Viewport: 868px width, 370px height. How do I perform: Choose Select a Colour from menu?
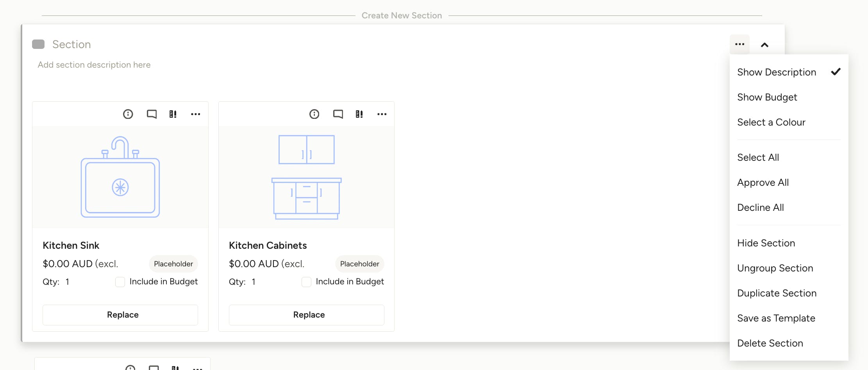[771, 122]
